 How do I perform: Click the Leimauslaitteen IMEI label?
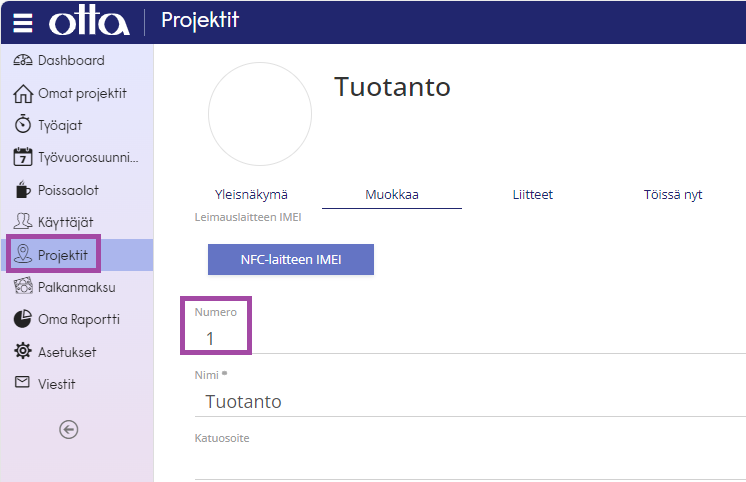coord(248,217)
